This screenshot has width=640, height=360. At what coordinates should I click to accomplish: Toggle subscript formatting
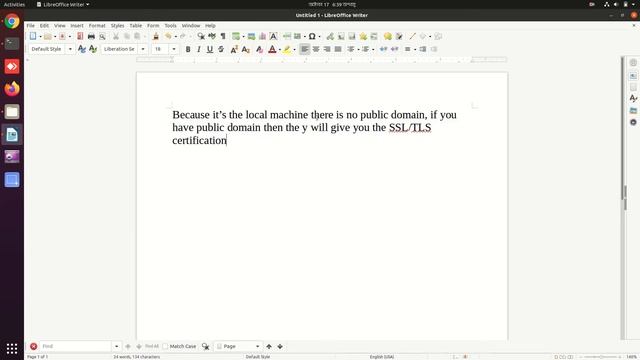[245, 49]
